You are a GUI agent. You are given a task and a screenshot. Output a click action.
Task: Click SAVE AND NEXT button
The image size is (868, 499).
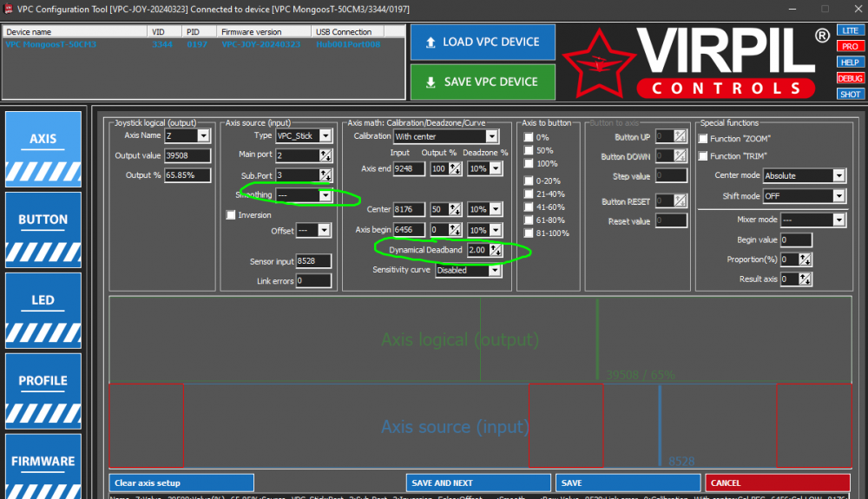[x=478, y=483]
